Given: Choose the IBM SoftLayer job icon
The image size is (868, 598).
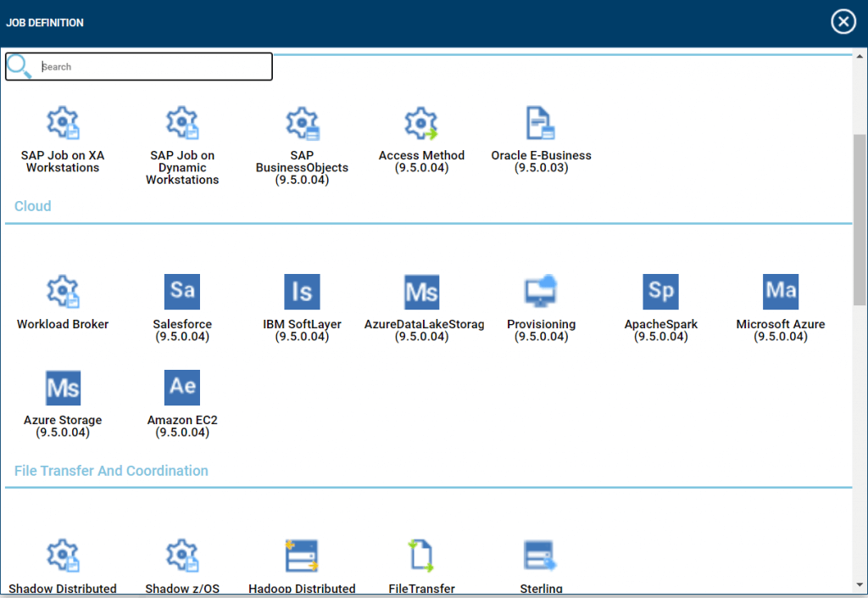Looking at the screenshot, I should point(302,292).
